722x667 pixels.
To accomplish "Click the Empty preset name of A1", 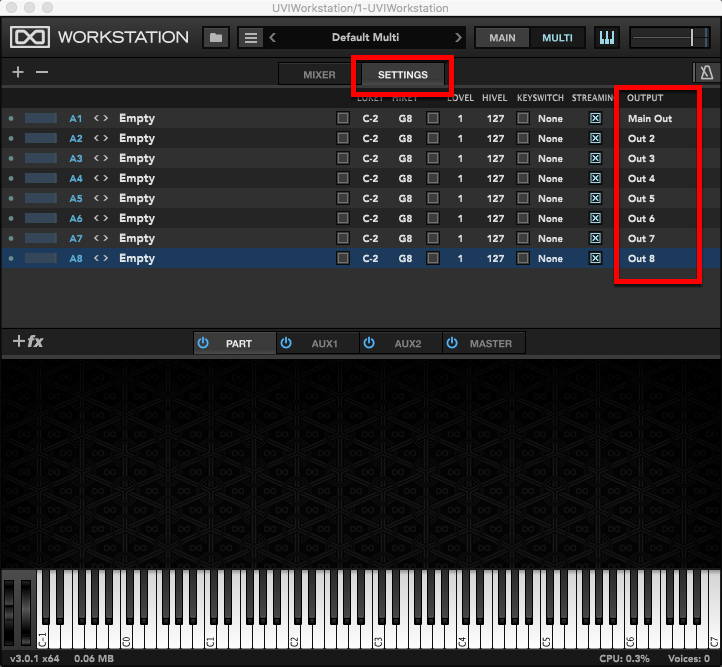I will pyautogui.click(x=137, y=119).
